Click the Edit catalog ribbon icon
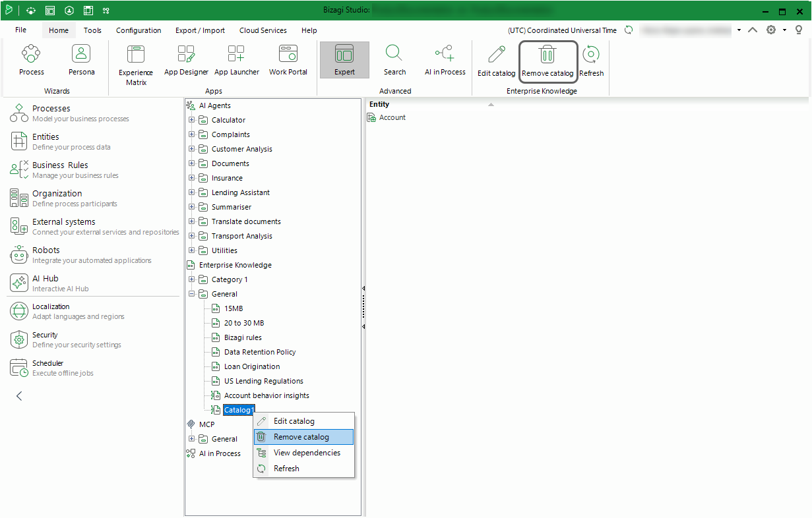 click(x=496, y=61)
